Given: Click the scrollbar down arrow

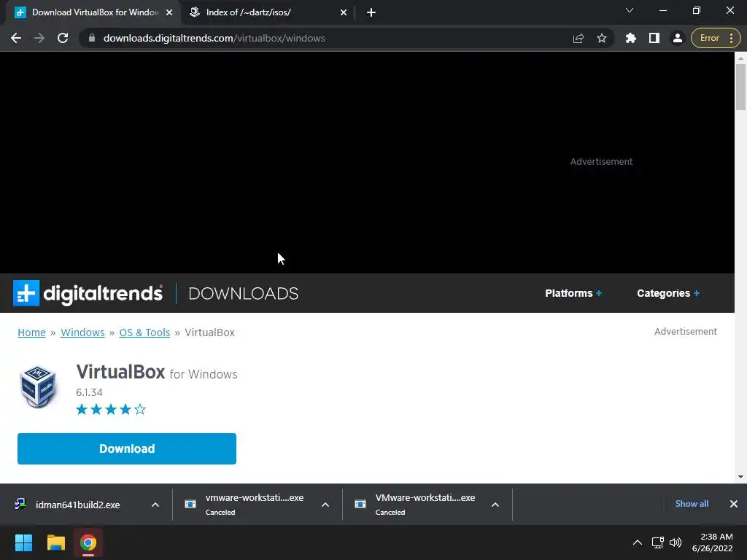Looking at the screenshot, I should (x=740, y=477).
